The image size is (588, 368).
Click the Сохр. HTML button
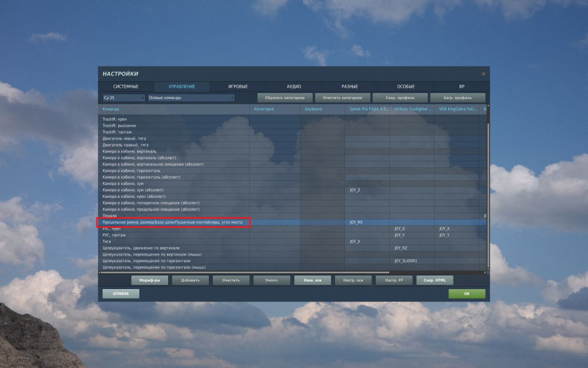click(x=435, y=280)
